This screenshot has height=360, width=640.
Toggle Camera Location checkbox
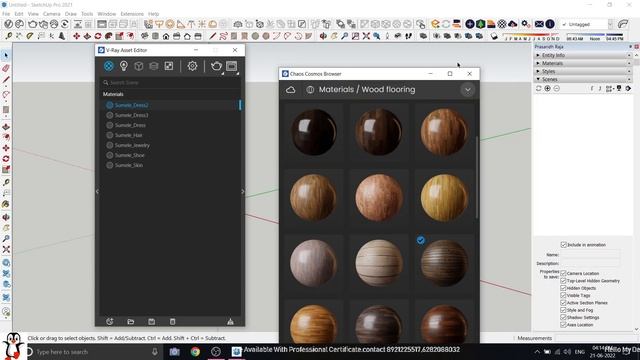pos(563,273)
